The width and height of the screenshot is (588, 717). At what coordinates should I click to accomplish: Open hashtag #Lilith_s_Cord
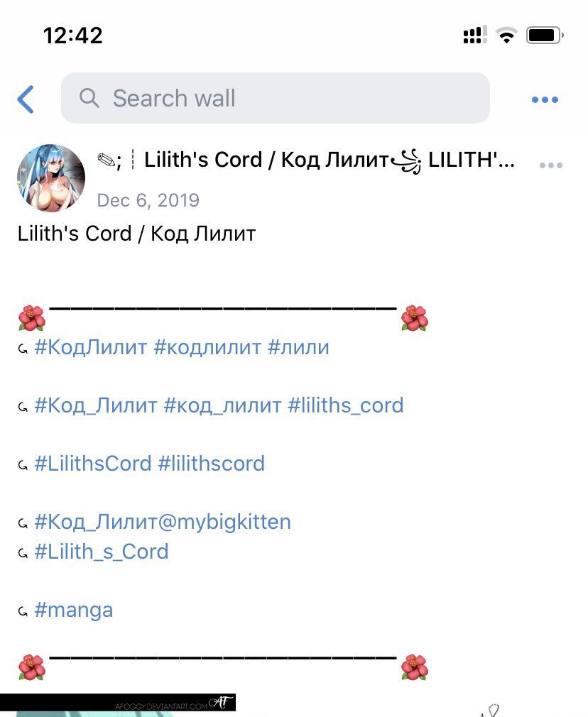pyautogui.click(x=102, y=552)
